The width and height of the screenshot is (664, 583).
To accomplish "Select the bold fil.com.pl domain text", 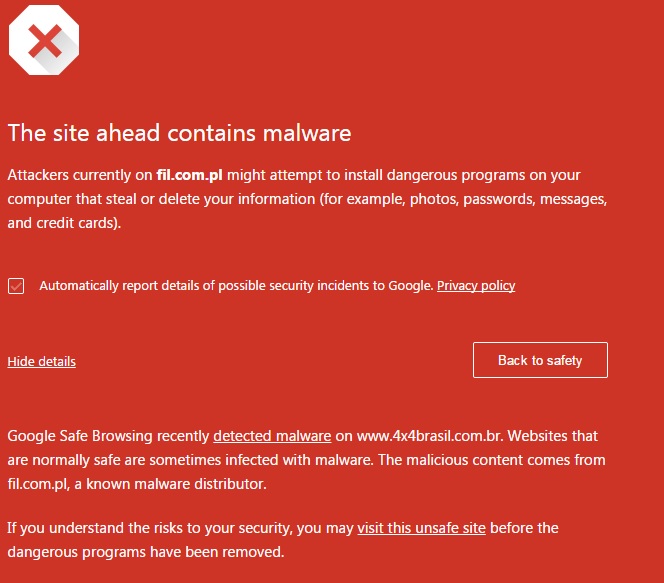I will (189, 175).
